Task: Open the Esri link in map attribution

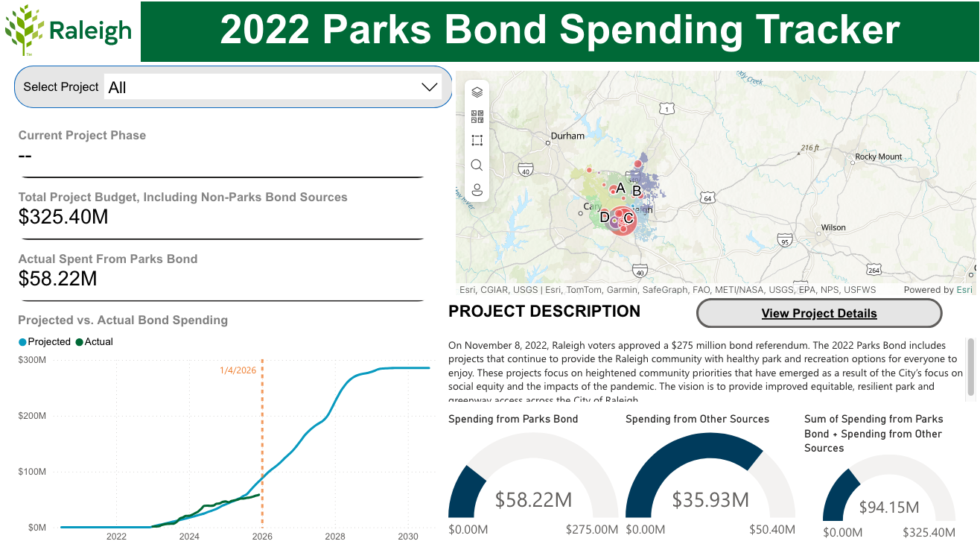Action: pyautogui.click(x=964, y=290)
